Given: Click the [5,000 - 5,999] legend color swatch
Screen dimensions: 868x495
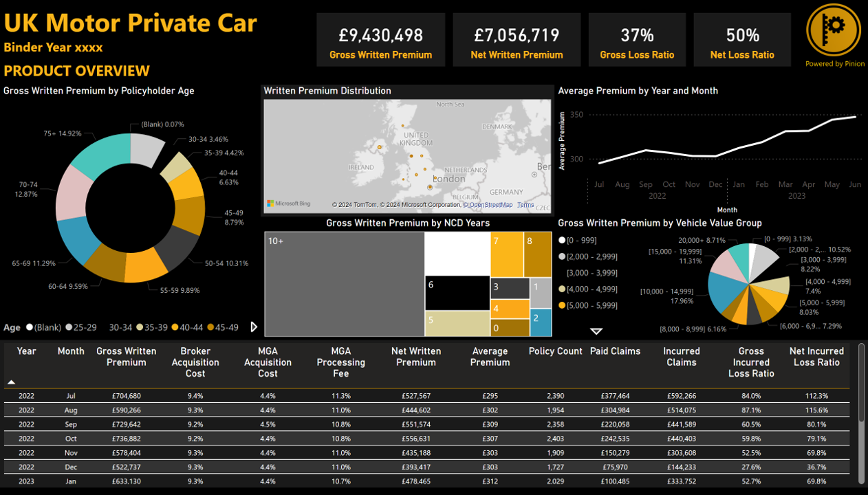Looking at the screenshot, I should (x=562, y=305).
